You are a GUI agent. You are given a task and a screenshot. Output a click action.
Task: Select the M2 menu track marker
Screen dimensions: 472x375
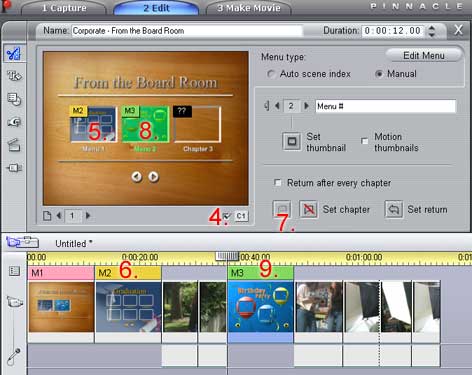tap(128, 273)
